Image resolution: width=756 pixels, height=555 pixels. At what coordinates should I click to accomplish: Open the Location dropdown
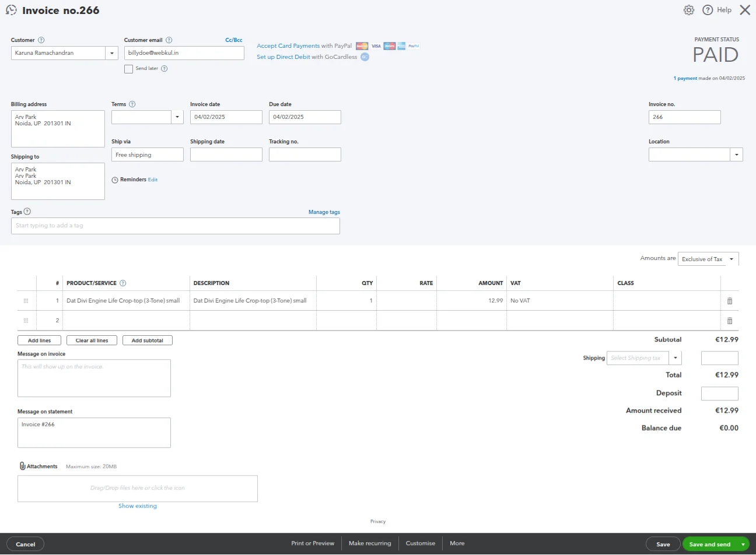click(x=736, y=154)
